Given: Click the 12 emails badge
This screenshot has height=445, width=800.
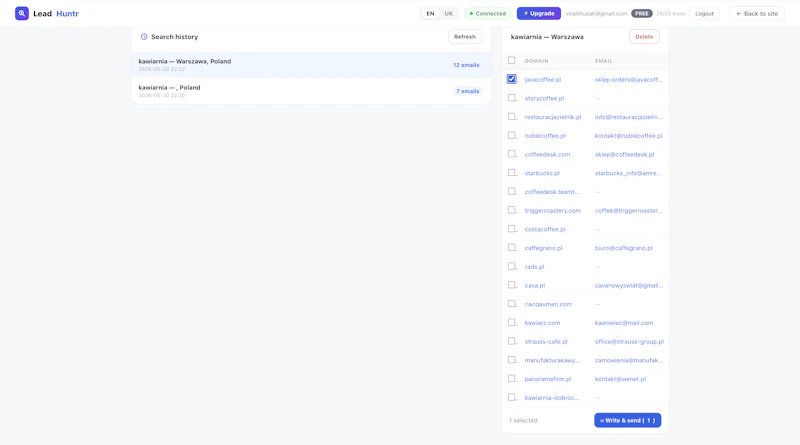Looking at the screenshot, I should point(466,65).
